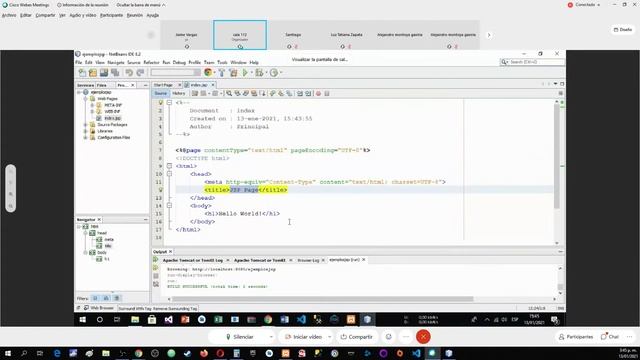Click the Output panel horizontal scrollbar
The height and width of the screenshot is (360, 640).
[x=323, y=299]
